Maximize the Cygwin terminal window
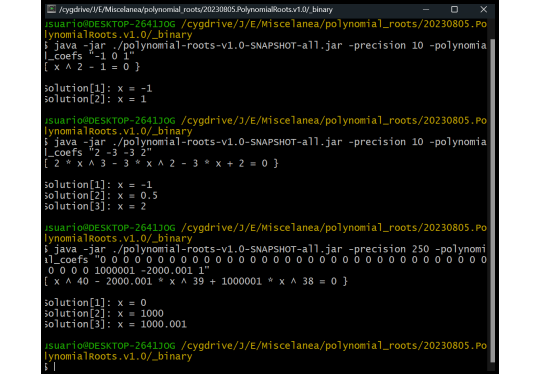 pyautogui.click(x=454, y=10)
